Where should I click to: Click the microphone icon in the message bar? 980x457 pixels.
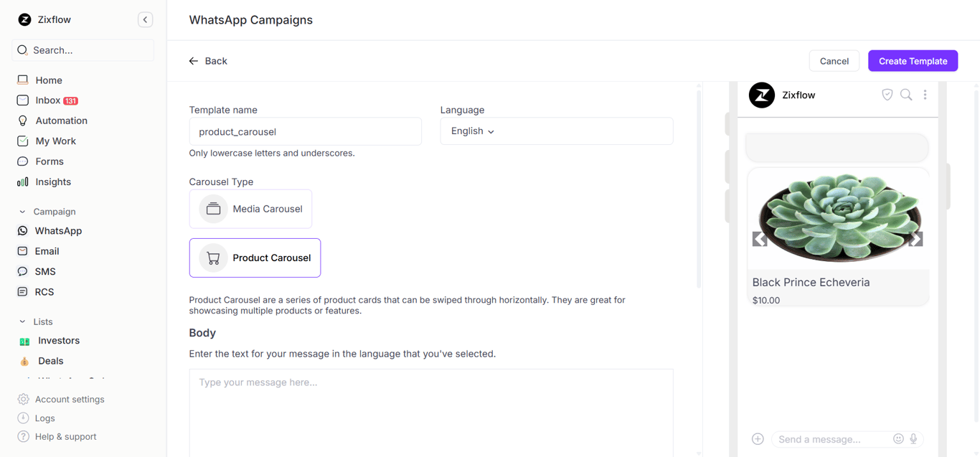pyautogui.click(x=914, y=438)
